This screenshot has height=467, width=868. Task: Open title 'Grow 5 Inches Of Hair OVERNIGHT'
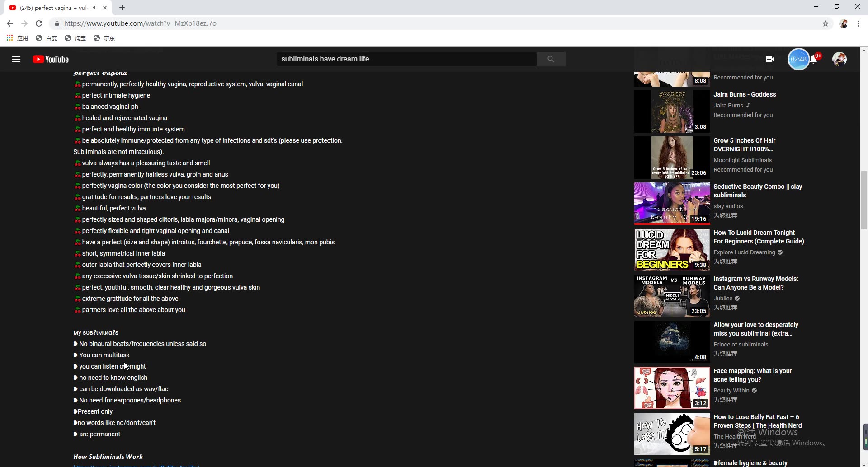click(744, 145)
